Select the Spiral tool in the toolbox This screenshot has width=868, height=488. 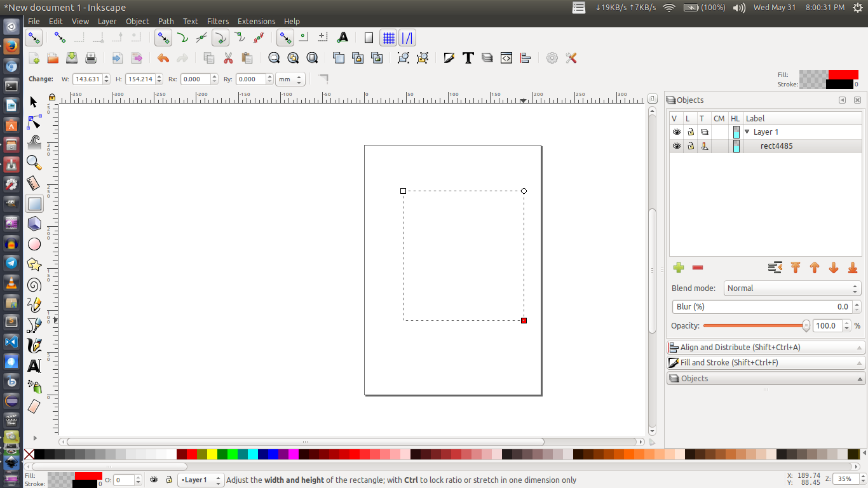point(34,285)
